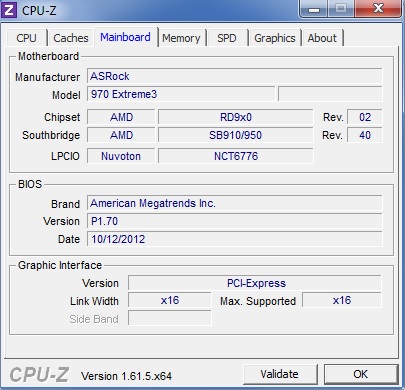Open the SPD tab

click(x=227, y=38)
